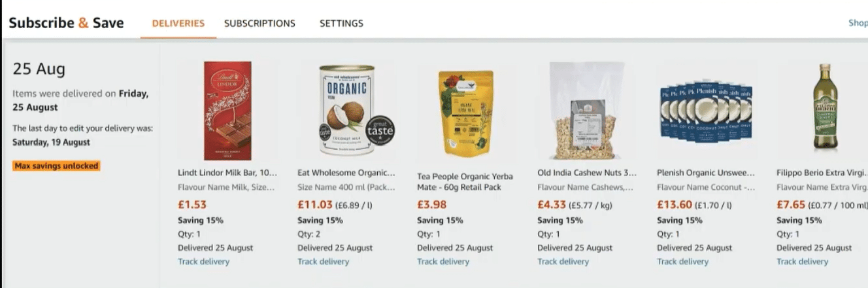Track delivery for Old India Cashew Nuts
This screenshot has height=288, width=868.
click(563, 261)
